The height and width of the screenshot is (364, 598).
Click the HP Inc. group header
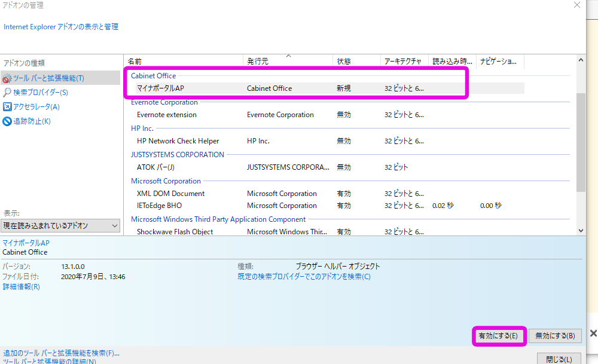pyautogui.click(x=142, y=129)
